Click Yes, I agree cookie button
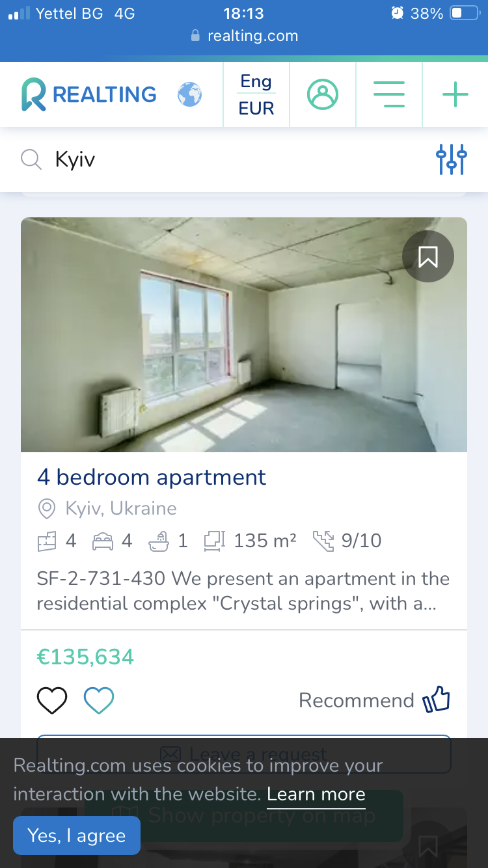 (77, 835)
